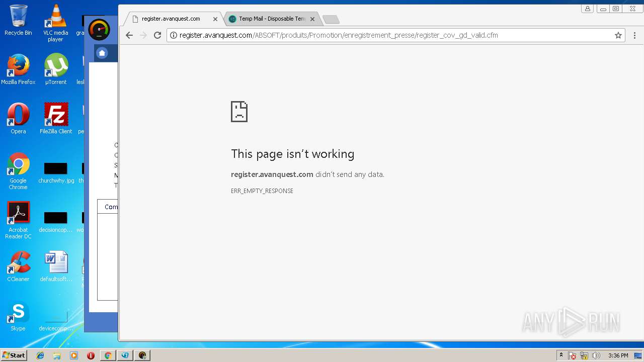The height and width of the screenshot is (362, 644).
Task: Select churchwhy.jpg file on desktop
Action: (x=55, y=172)
